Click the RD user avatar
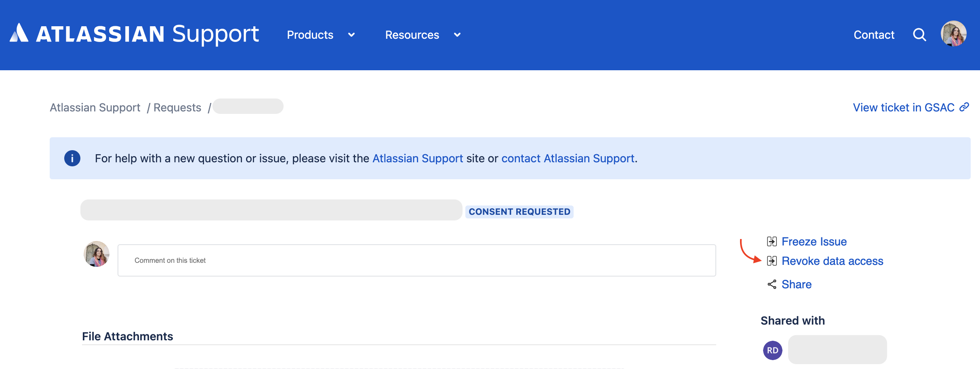The image size is (980, 369). (772, 350)
